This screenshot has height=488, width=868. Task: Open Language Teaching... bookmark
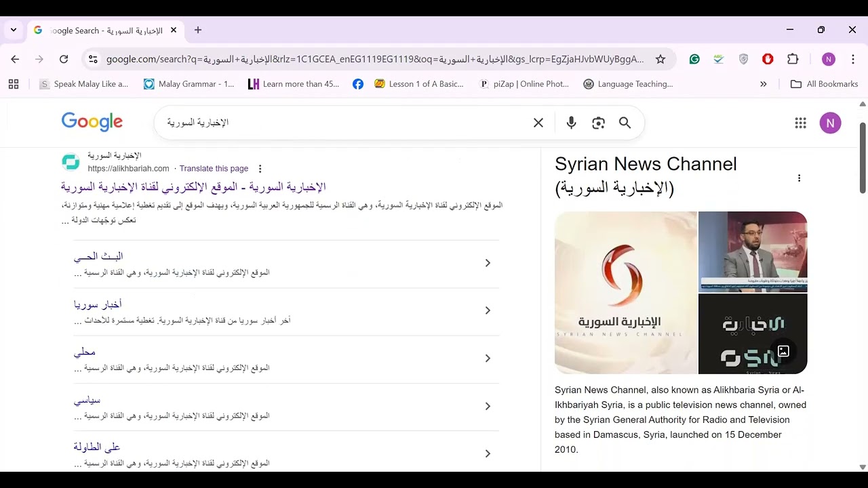pos(628,84)
